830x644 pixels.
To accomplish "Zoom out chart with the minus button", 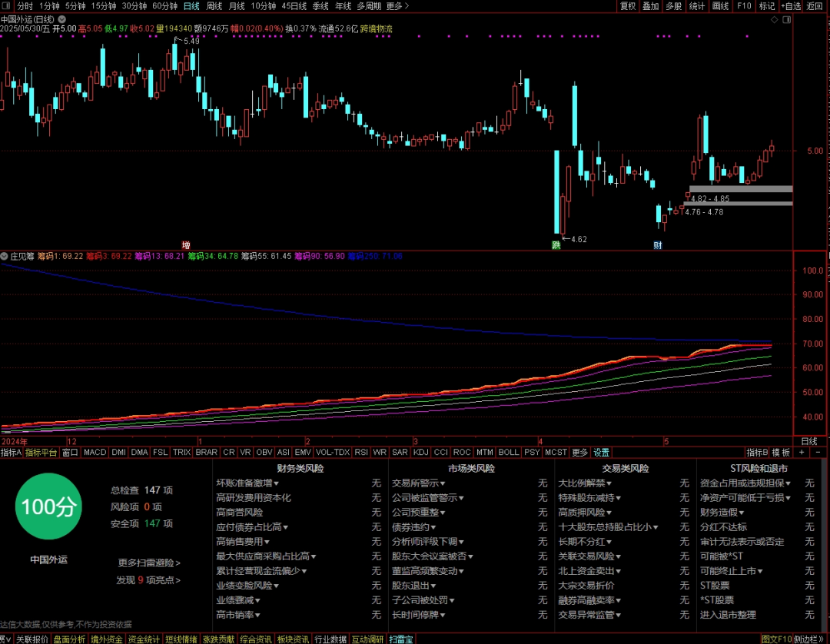I will (x=818, y=453).
